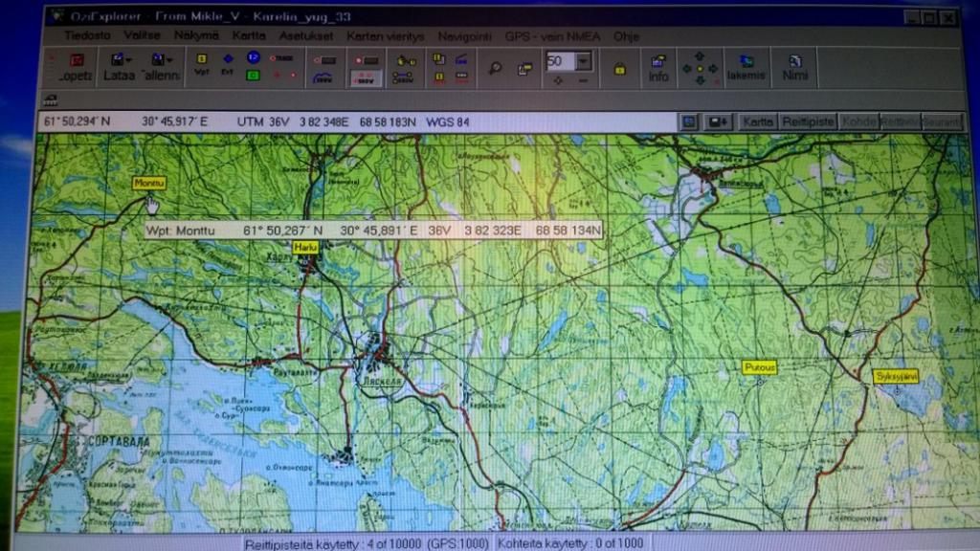Click the Syksyjärvi waypoint on the map
Screen dimensions: 980x551
click(x=896, y=375)
